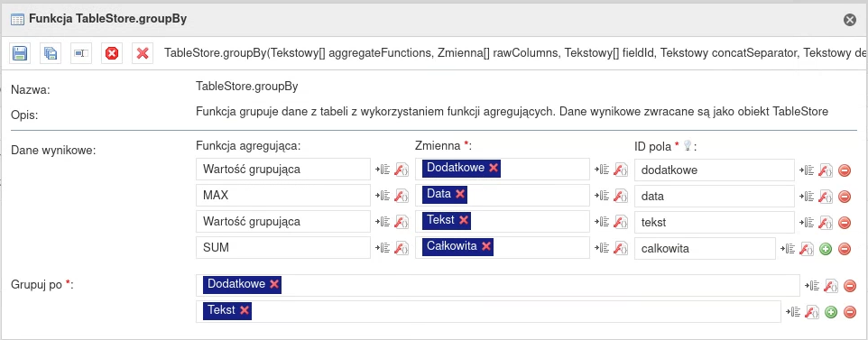Screen dimensions: 868x340
Task: Delete the row with ID pola dodatkowe
Action: pyautogui.click(x=845, y=170)
